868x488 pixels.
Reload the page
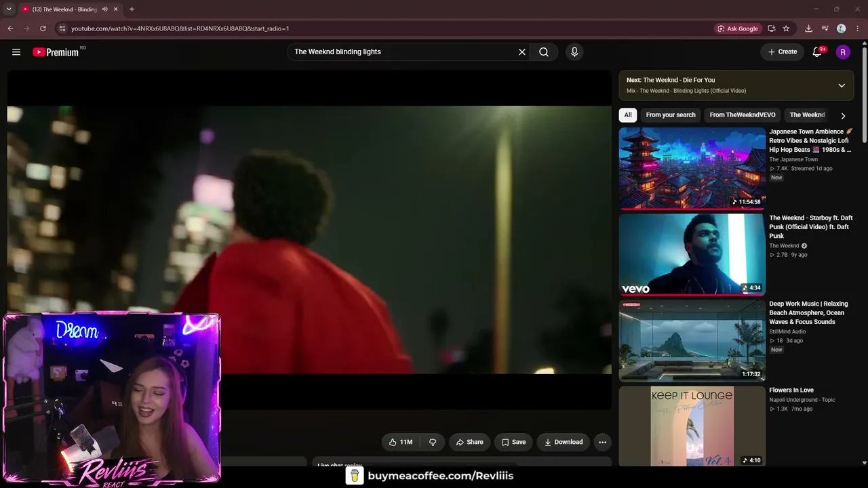(43, 28)
